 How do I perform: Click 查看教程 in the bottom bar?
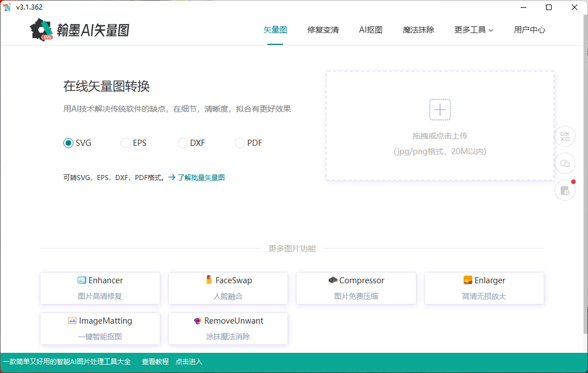pos(155,362)
